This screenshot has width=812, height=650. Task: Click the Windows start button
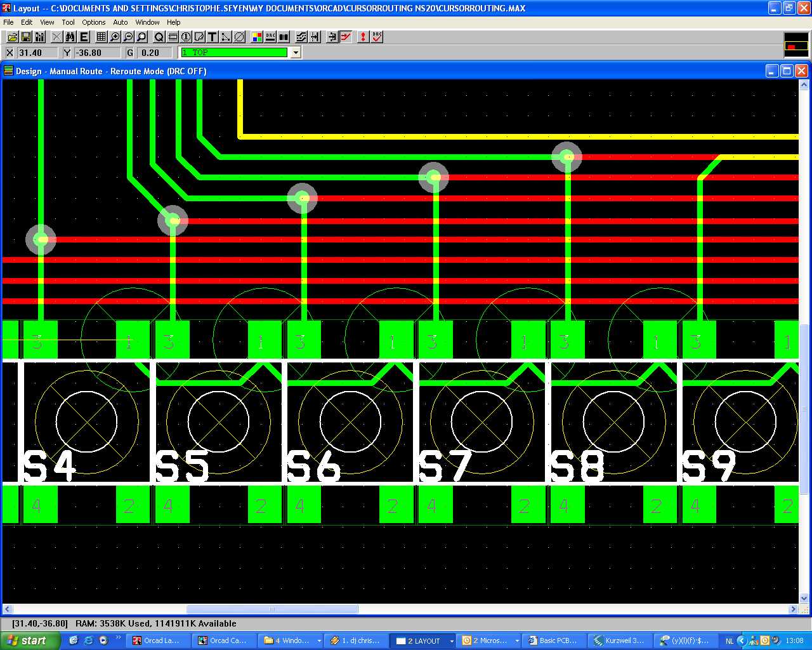(x=29, y=640)
